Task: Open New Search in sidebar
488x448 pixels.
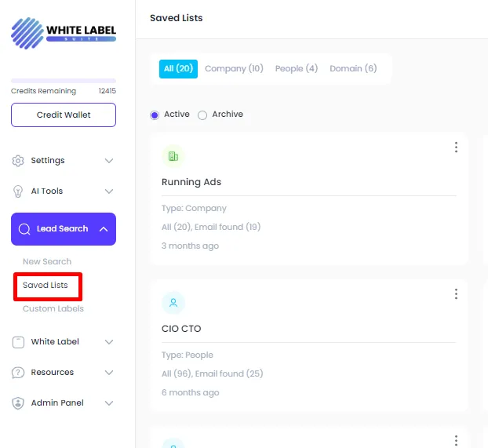Action: point(47,261)
